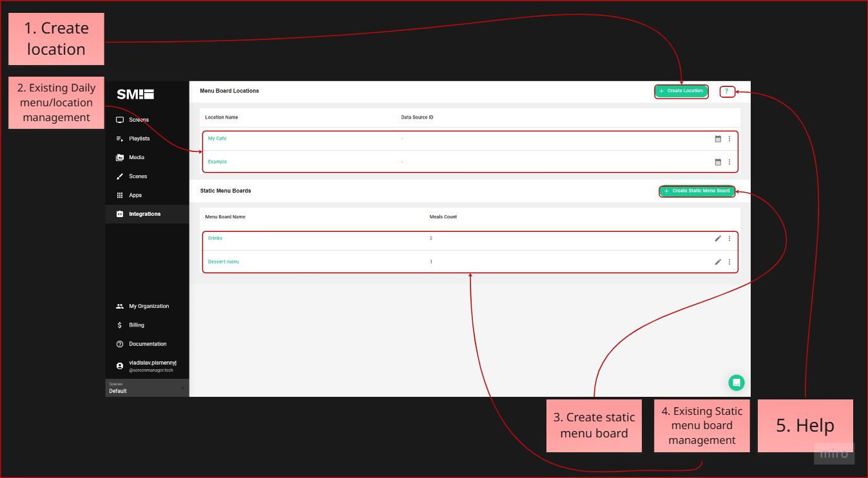This screenshot has width=868, height=478.
Task: Open the green chat support bubble
Action: 736,383
